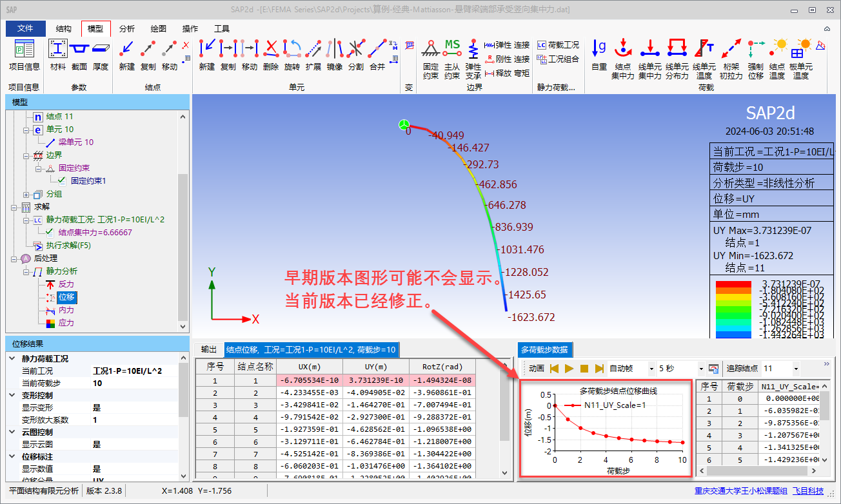Add a 弹性支承 spring support
Viewport: 841px width, 504px height.
click(473, 58)
